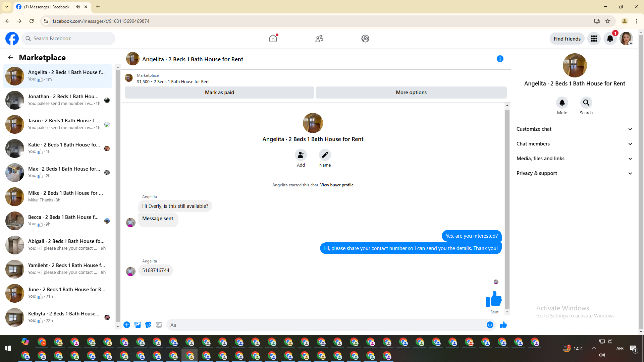This screenshot has width=644, height=362.
Task: Open the Chrome browser menu
Action: coord(637,21)
